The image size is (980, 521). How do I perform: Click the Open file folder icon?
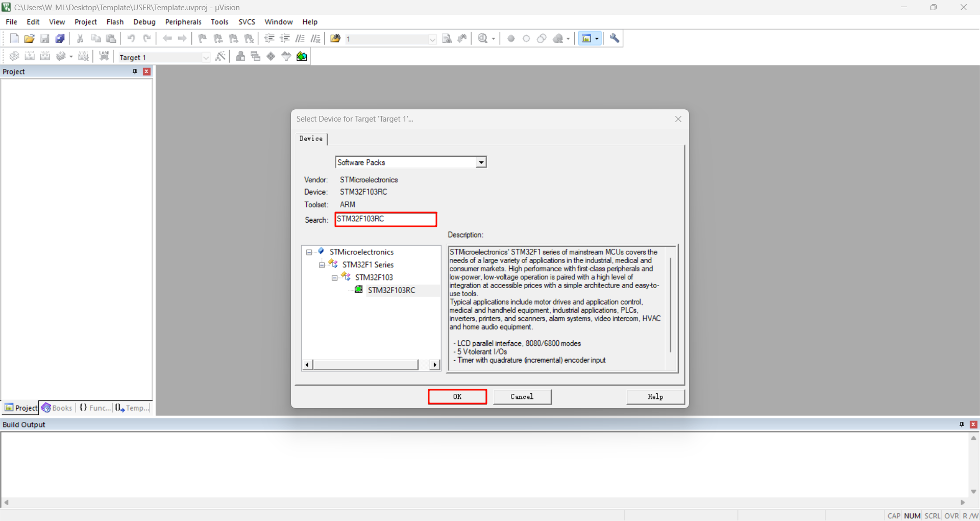30,38
